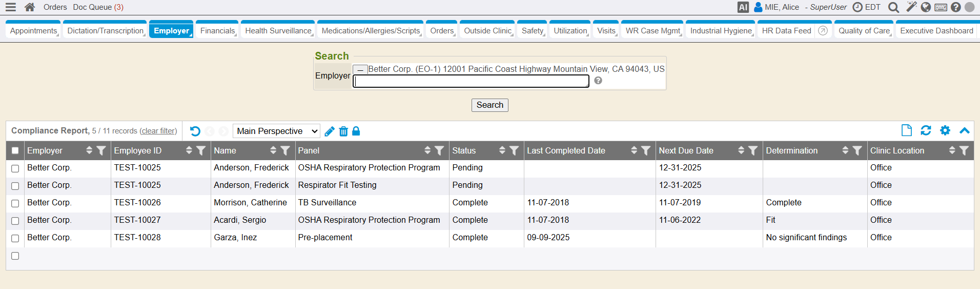Viewport: 980px width, 289px height.
Task: Switch to the Health Surveillance tab
Action: pos(278,31)
